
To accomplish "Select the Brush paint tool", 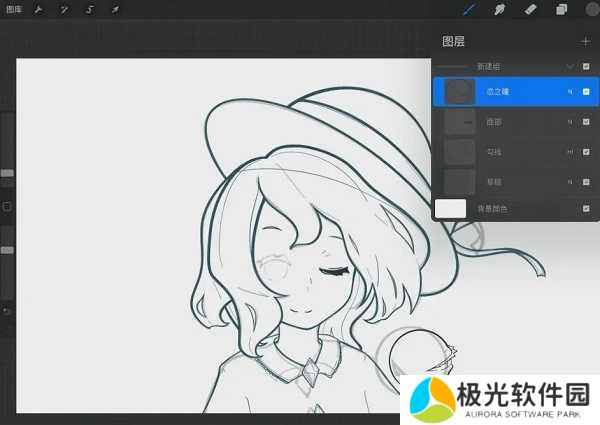I will 470,10.
